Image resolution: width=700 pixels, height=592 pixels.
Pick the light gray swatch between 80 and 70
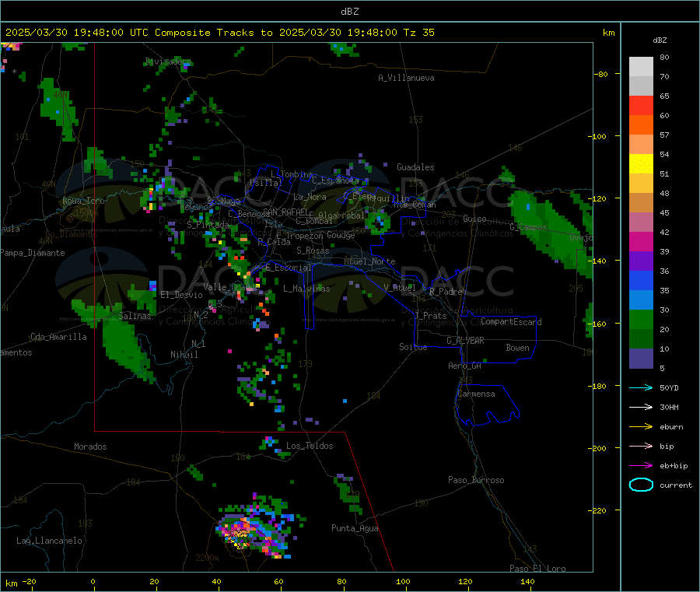[x=641, y=67]
